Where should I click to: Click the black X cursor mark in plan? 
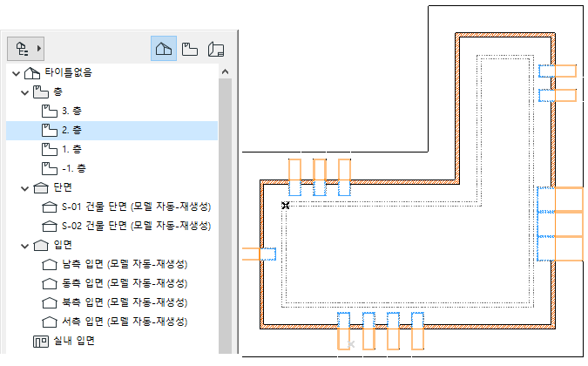[x=286, y=205]
